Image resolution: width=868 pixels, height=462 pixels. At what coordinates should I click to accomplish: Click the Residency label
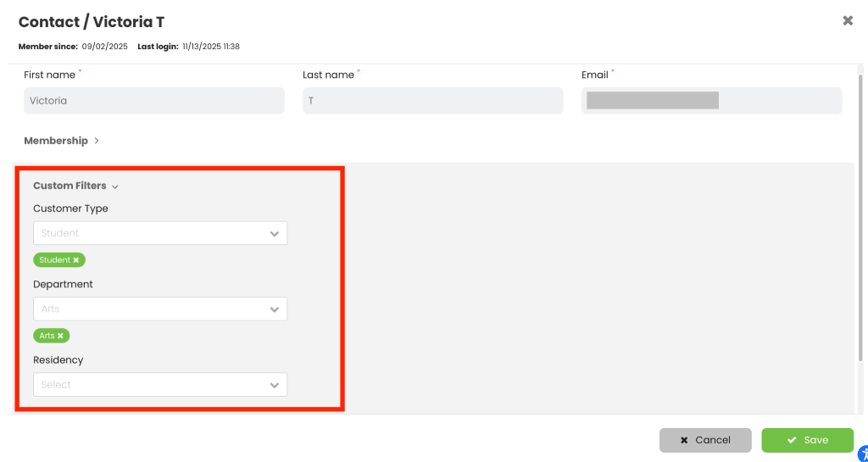click(58, 360)
